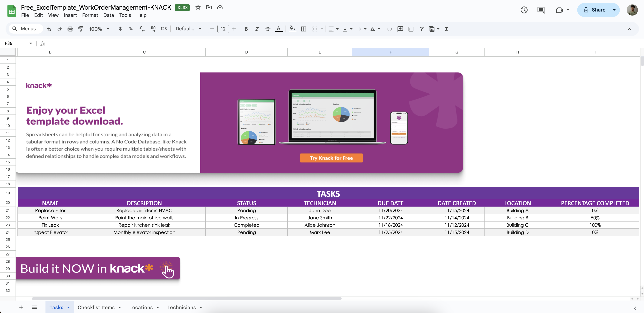This screenshot has width=644, height=313.
Task: Toggle strikethrough formatting
Action: tap(268, 29)
